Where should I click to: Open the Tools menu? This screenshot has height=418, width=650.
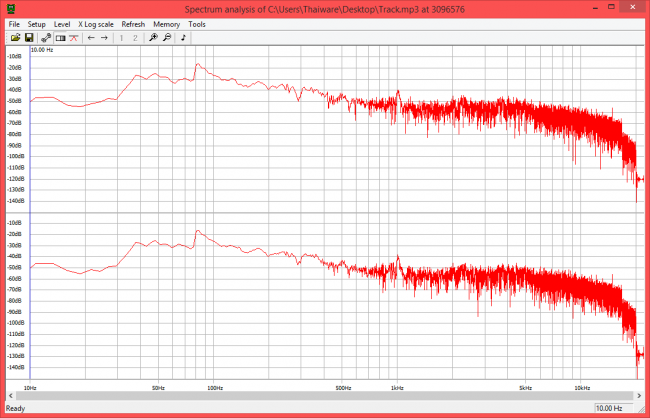point(197,24)
